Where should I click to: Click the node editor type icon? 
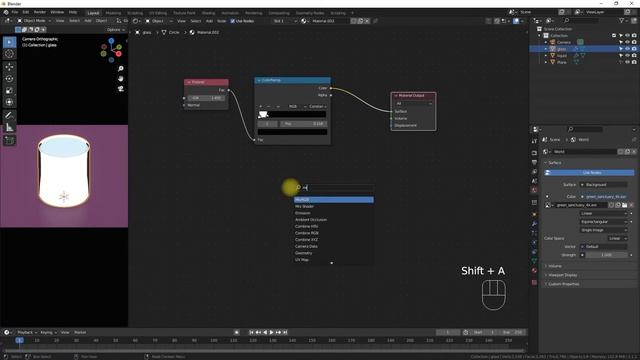136,21
